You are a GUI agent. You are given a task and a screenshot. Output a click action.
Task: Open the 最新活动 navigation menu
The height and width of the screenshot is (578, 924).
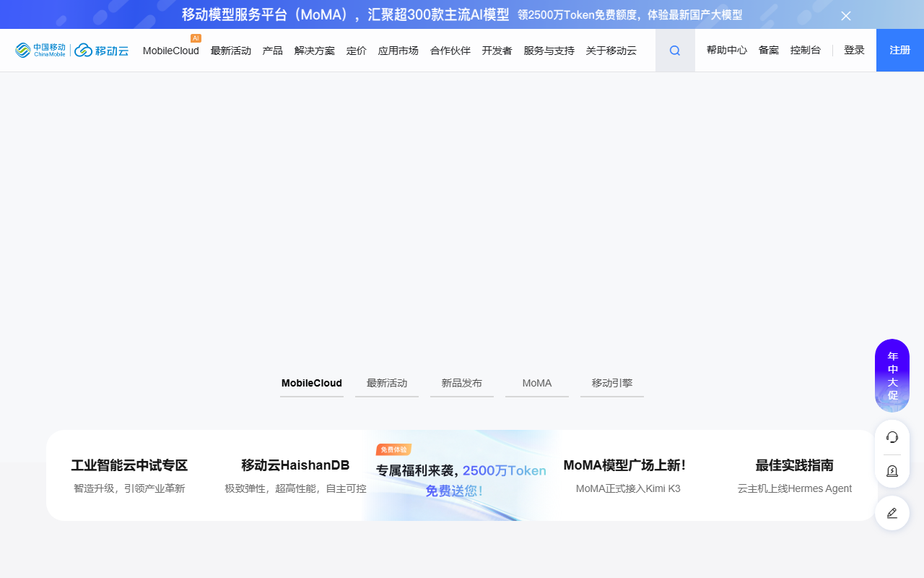click(x=231, y=51)
